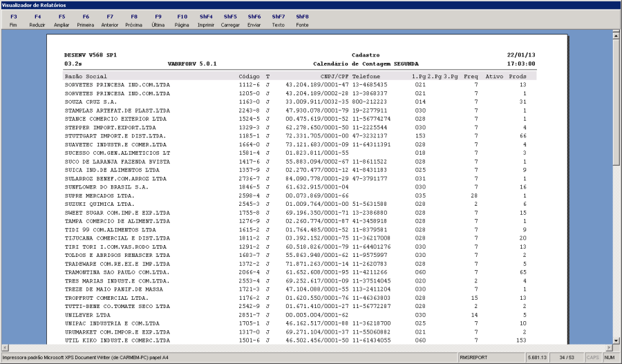Click the 34 / 53 page indicator
This screenshot has width=622, height=364.
tap(567, 358)
